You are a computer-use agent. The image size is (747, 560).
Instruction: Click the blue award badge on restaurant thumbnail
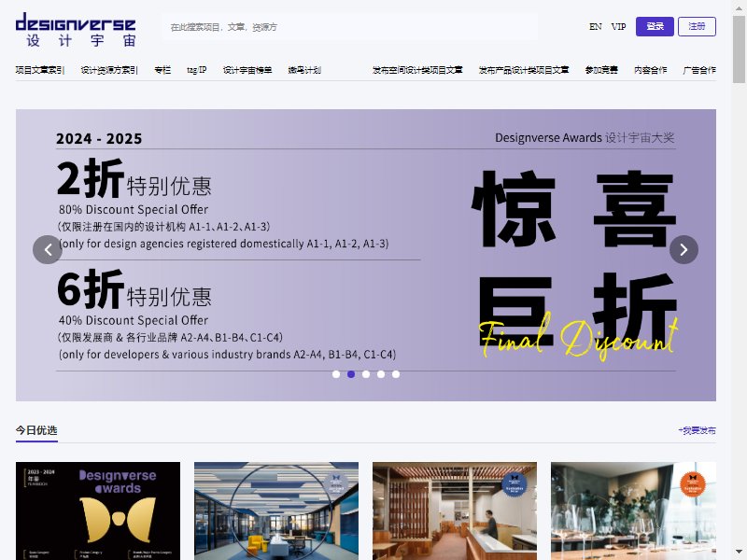(x=514, y=483)
